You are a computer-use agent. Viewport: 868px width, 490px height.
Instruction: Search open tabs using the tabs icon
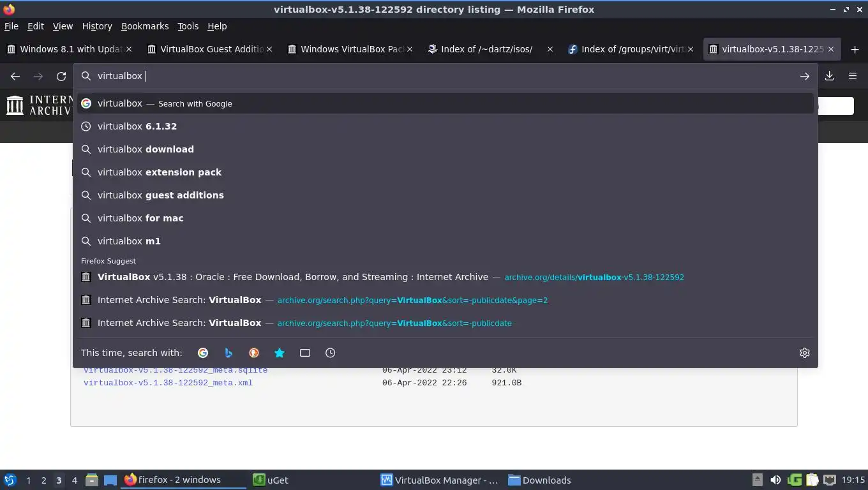(x=305, y=353)
